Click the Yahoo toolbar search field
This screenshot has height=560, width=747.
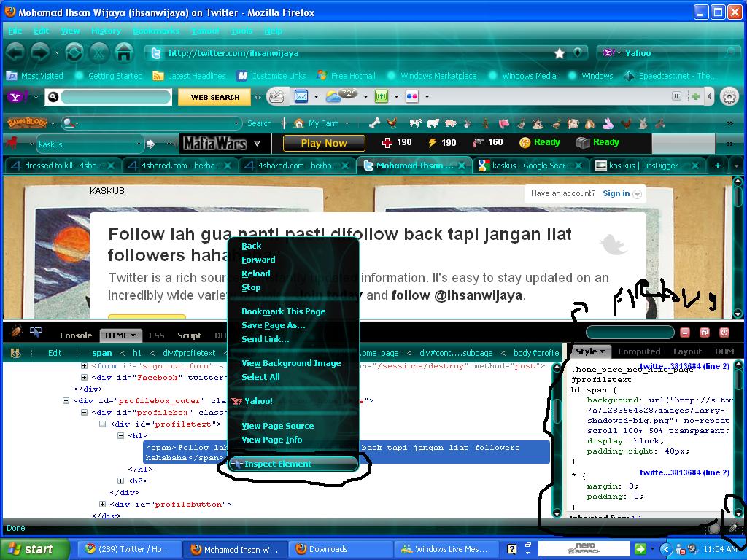(x=115, y=97)
